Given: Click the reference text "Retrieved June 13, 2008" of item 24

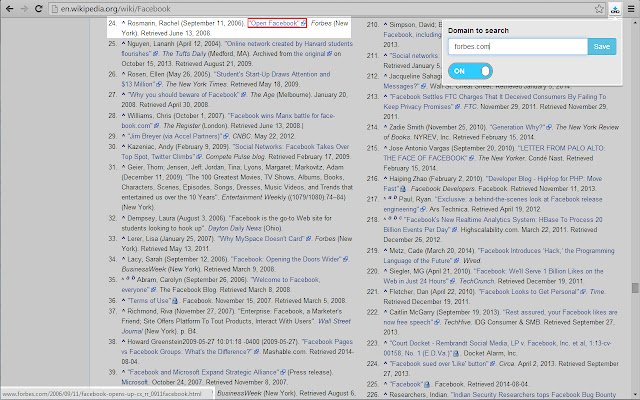Looking at the screenshot, I should point(176,33).
